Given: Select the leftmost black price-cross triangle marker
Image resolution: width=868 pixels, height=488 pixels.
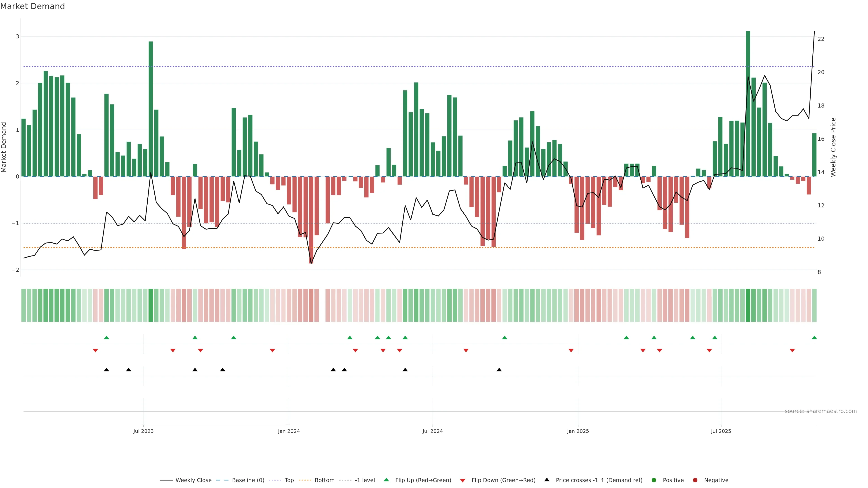Looking at the screenshot, I should click(x=106, y=370).
